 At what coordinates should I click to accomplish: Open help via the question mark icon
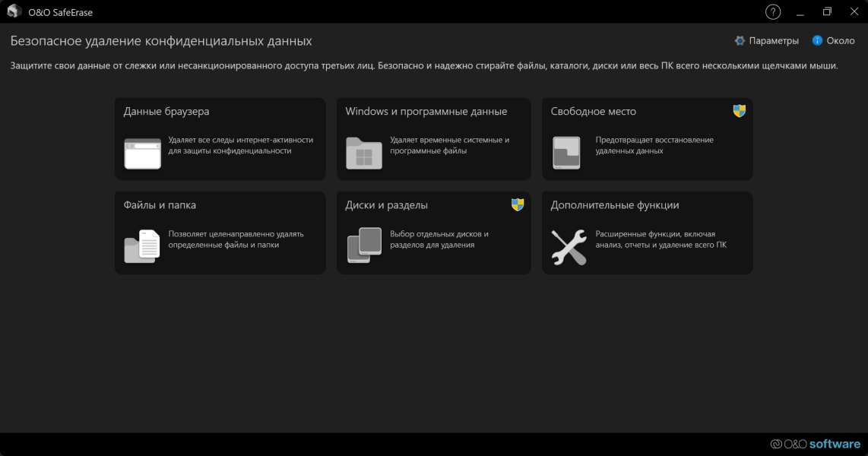773,11
